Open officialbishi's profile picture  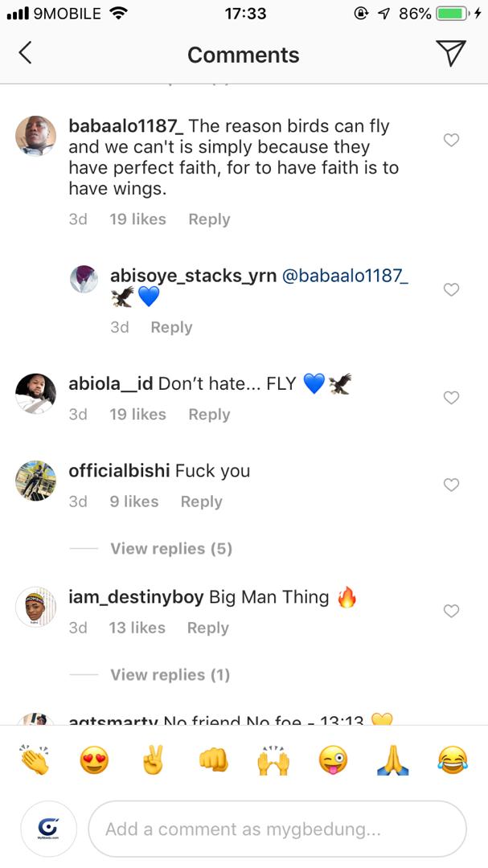click(x=35, y=481)
